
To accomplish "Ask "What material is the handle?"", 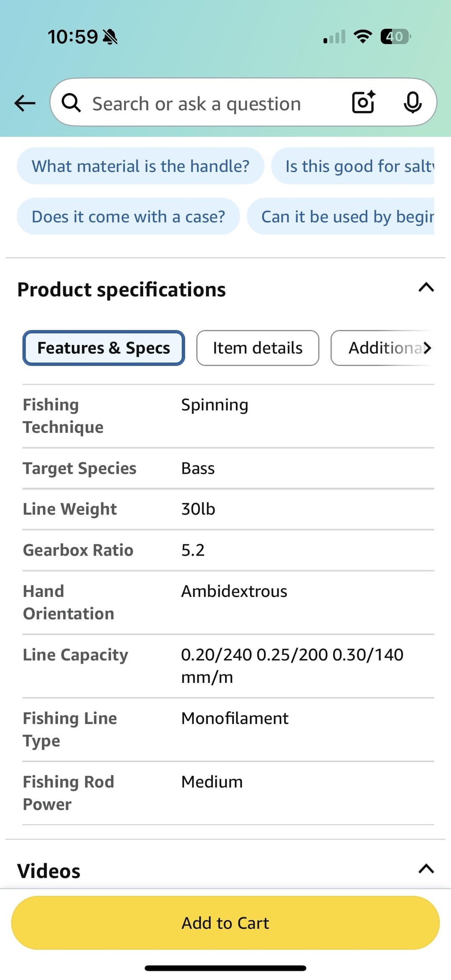I will tap(140, 166).
